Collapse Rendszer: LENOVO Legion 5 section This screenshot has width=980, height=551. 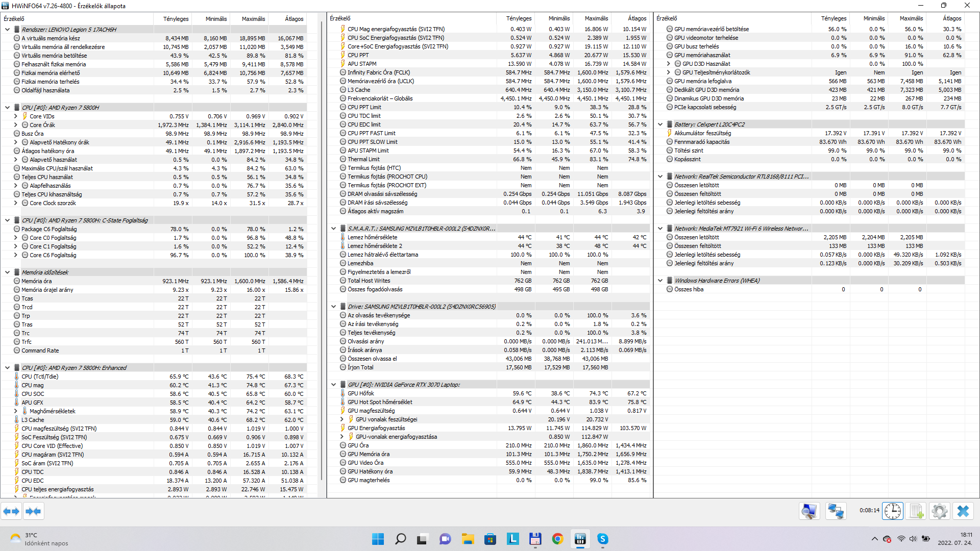coord(8,30)
